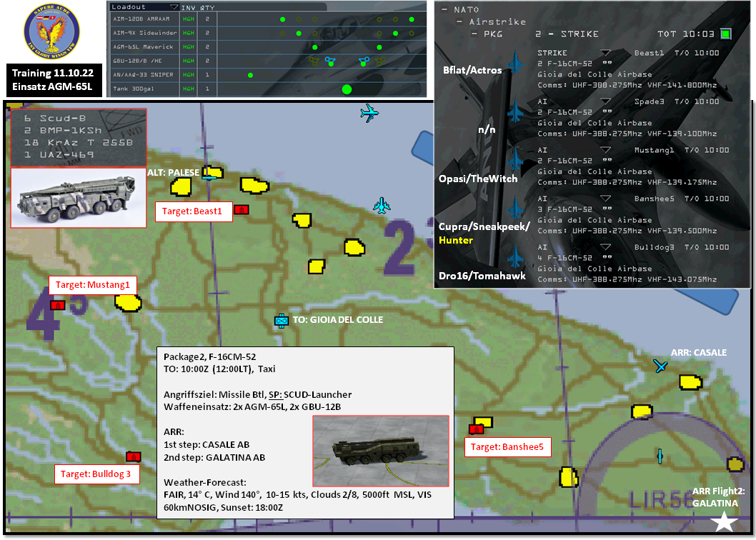
Task: Click the Dro16/Tomahawk pilot names
Action: point(482,276)
